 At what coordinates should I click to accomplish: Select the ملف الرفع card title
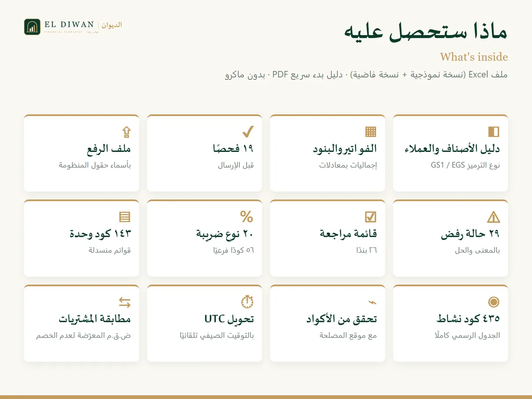pyautogui.click(x=108, y=149)
